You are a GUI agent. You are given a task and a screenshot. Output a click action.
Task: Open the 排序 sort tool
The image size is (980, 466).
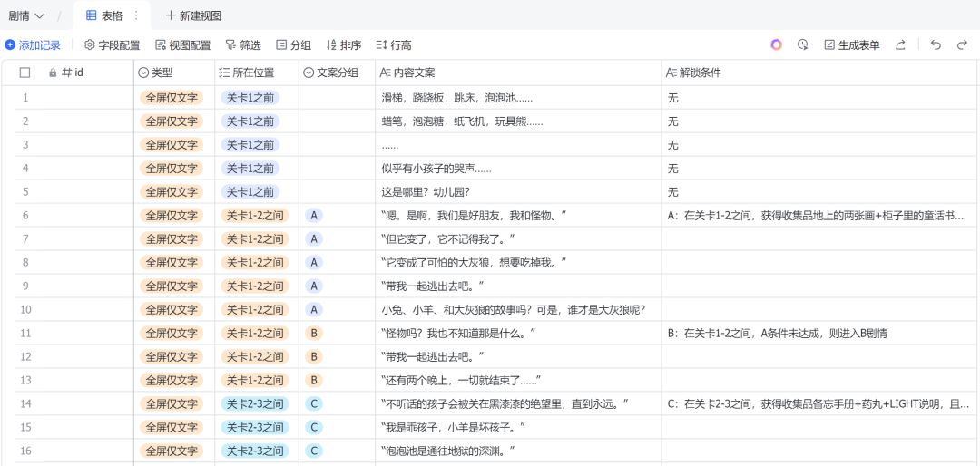click(344, 45)
